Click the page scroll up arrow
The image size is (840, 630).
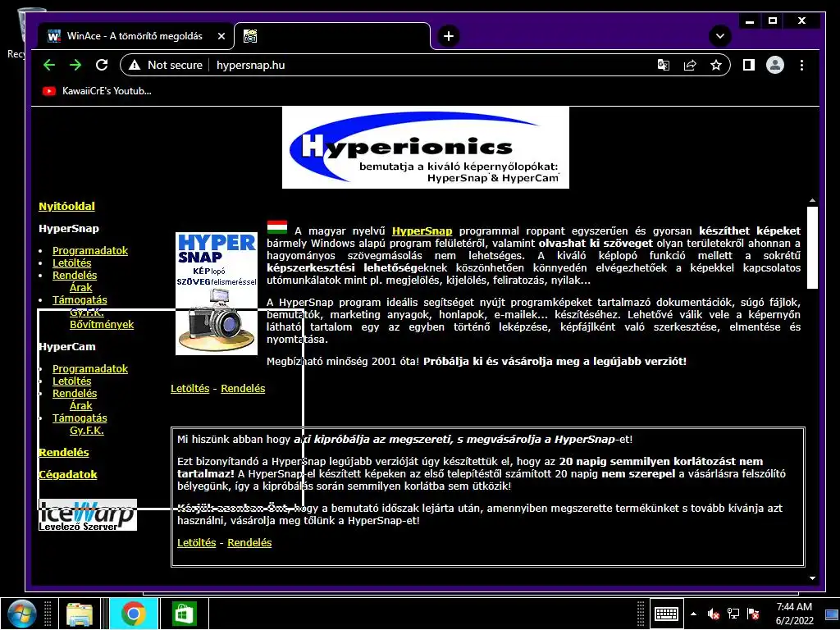tap(812, 200)
